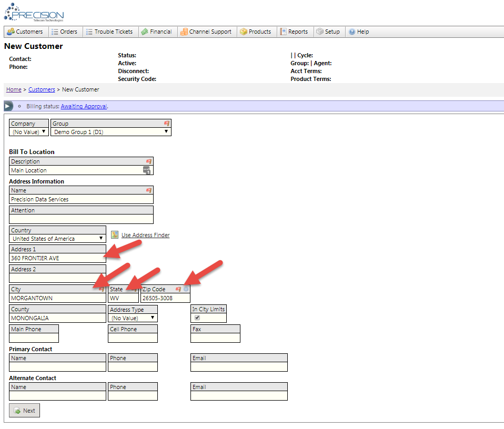Toggle the In City Limits checkbox
The width and height of the screenshot is (504, 429).
pos(197,318)
